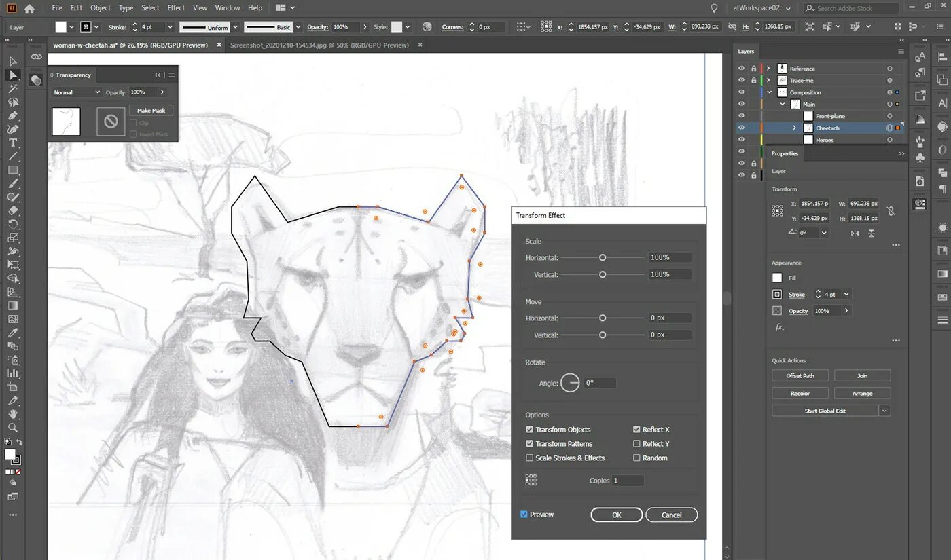Click the Offset Path button
Screen dimensions: 951x560
tap(800, 376)
